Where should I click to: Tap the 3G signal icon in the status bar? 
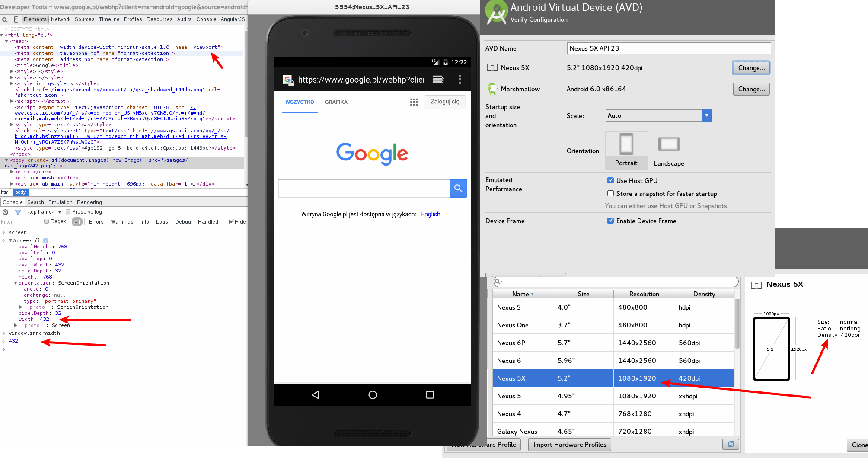(x=435, y=62)
